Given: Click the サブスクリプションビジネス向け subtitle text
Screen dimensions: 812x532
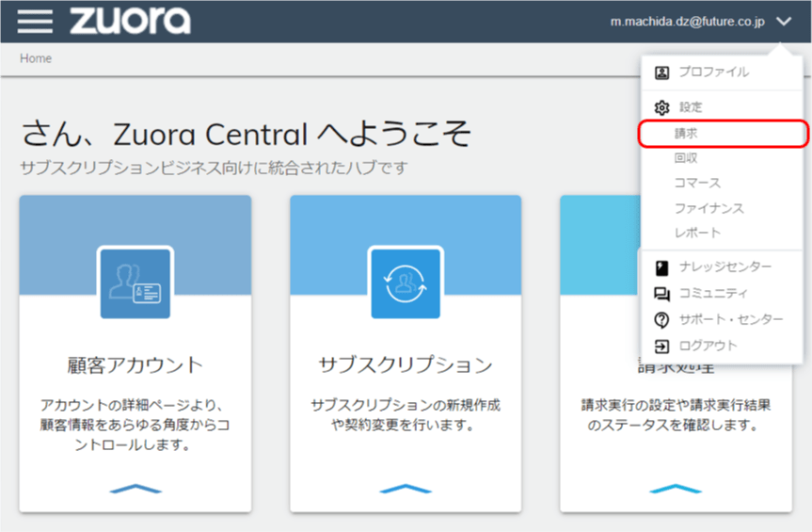Looking at the screenshot, I should pyautogui.click(x=214, y=168).
